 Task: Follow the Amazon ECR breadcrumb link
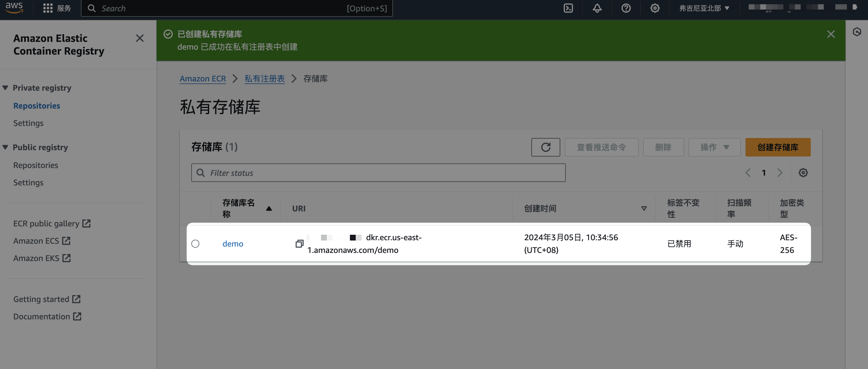[x=203, y=79]
